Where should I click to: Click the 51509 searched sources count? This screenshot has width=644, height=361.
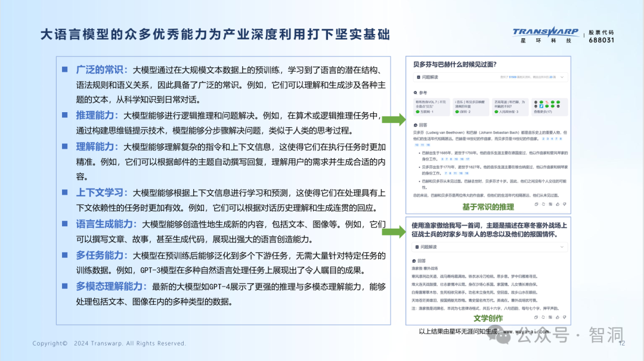coord(513,78)
